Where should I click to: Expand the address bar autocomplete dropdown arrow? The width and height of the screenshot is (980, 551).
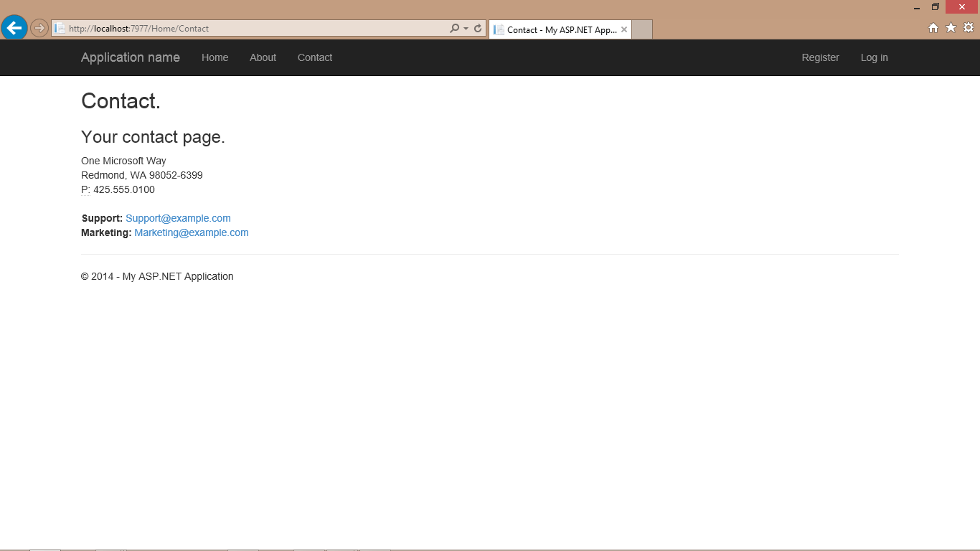coord(466,29)
